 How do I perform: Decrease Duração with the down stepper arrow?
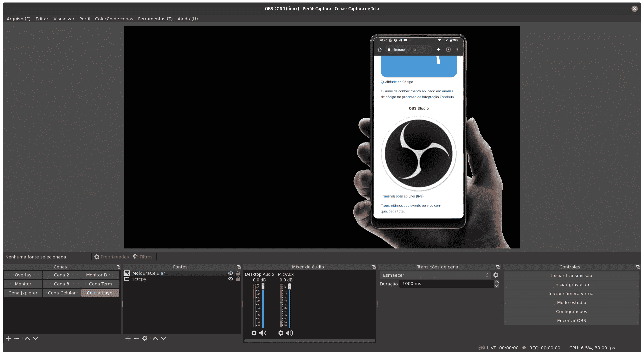[x=496, y=286]
